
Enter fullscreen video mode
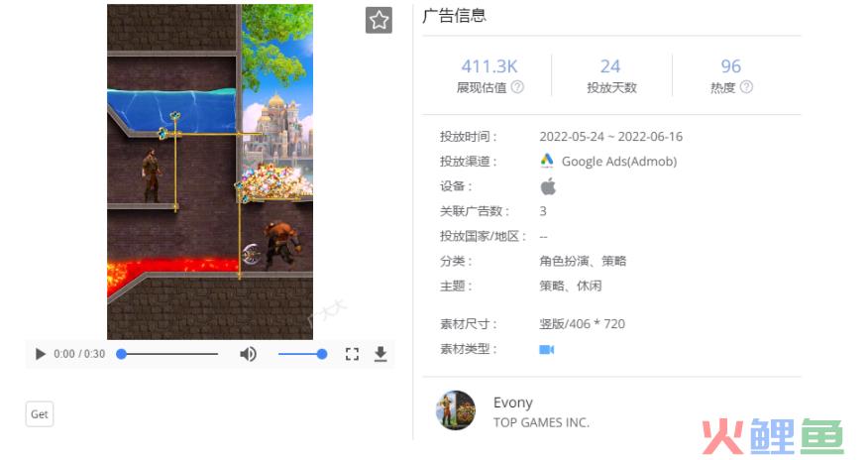coord(352,354)
